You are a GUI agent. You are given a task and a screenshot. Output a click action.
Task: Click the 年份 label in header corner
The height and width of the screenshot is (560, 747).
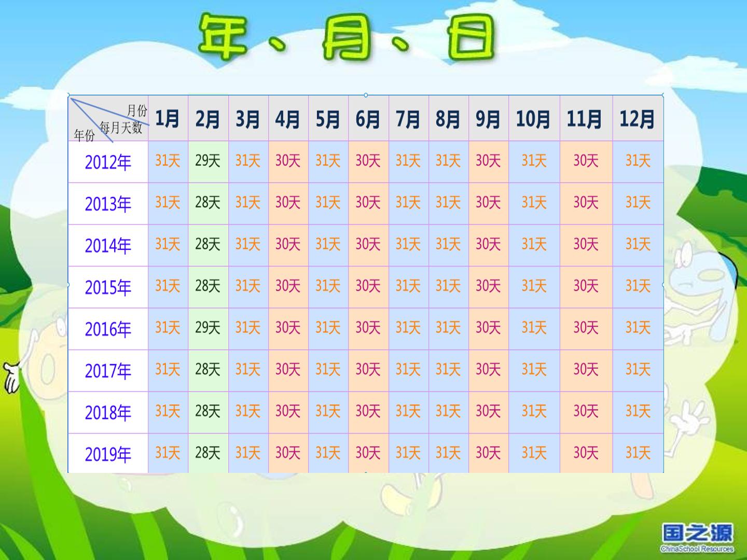tap(84, 135)
